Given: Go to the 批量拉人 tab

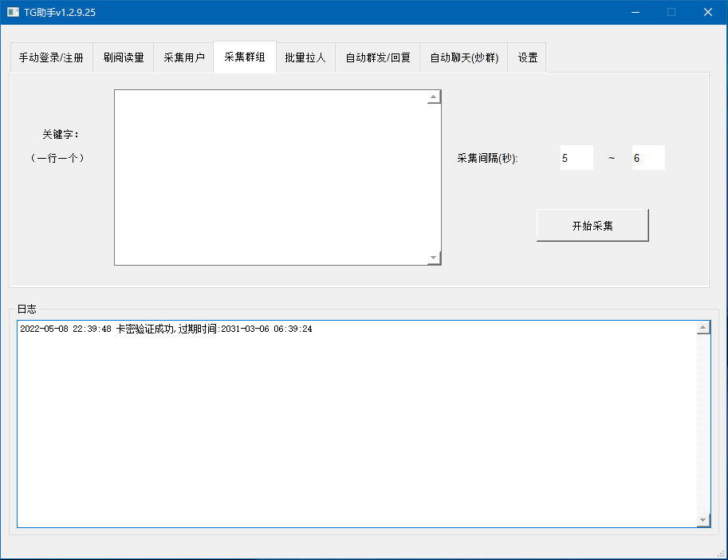Looking at the screenshot, I should click(305, 58).
